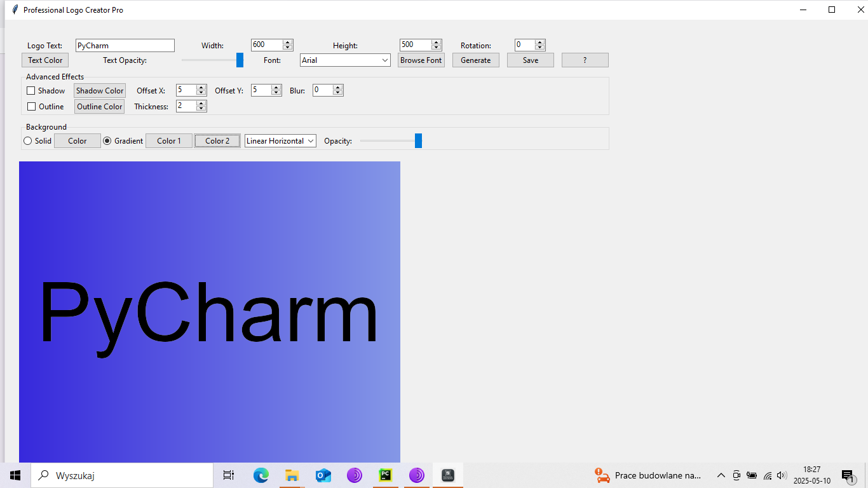Open File Explorer from the taskbar
The width and height of the screenshot is (868, 488).
coord(292,475)
